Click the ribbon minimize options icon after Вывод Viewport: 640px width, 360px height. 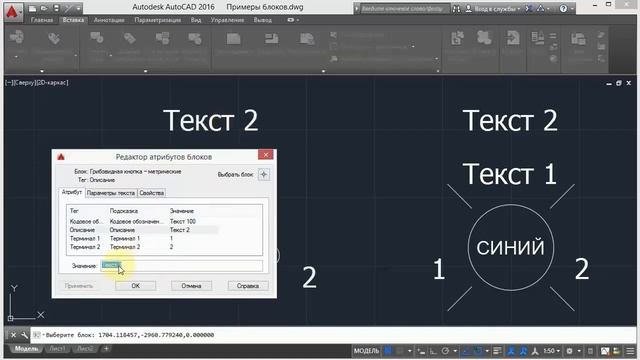pos(291,20)
